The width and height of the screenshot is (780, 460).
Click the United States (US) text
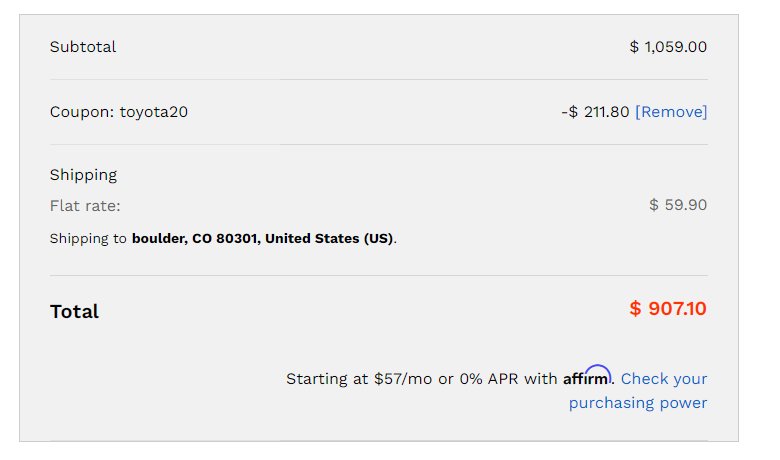pyautogui.click(x=329, y=239)
